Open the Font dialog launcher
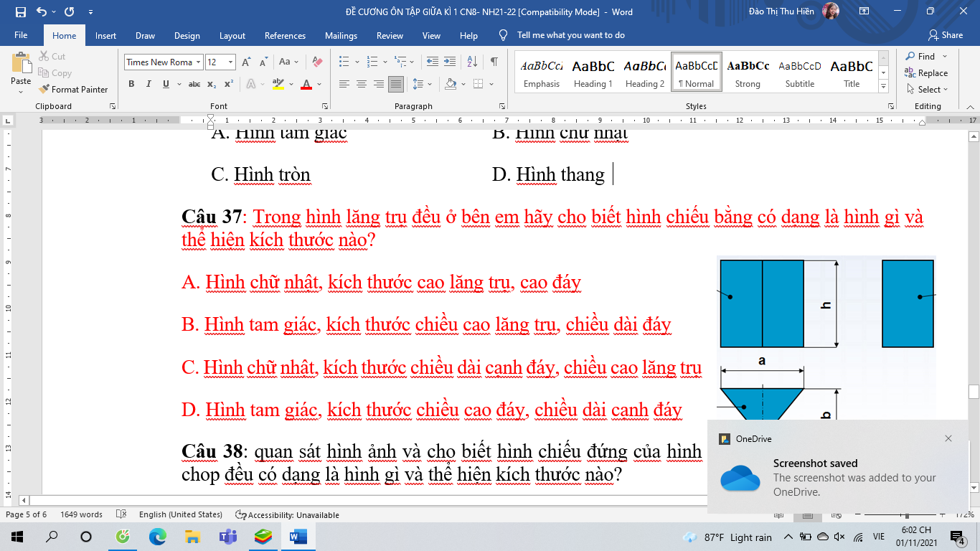 click(324, 106)
